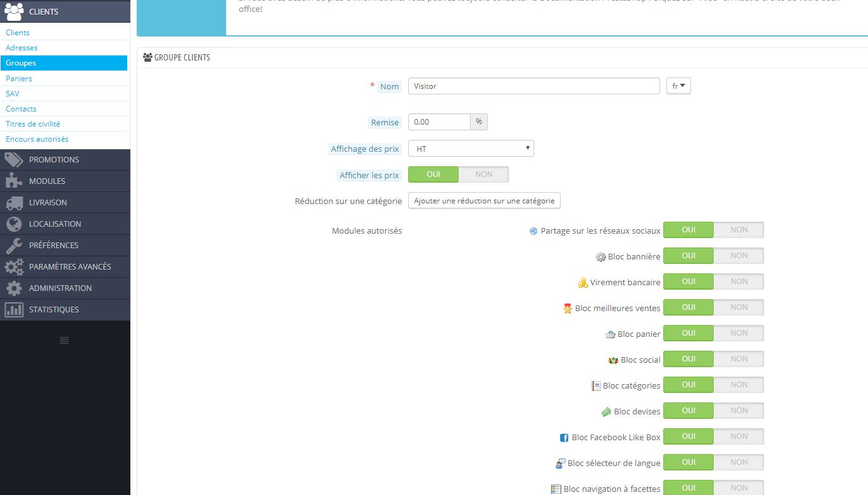Switch Bloc Facebook Like Box to NON
Screen dimensions: 868x495
(739, 436)
